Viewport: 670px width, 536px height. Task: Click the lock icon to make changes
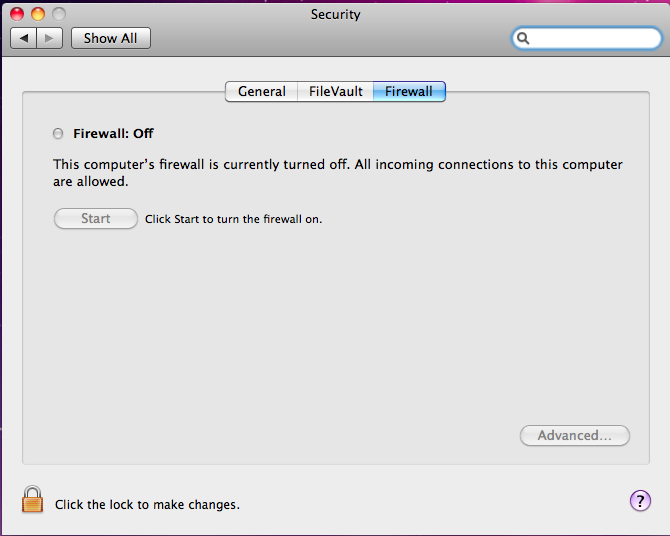coord(33,499)
